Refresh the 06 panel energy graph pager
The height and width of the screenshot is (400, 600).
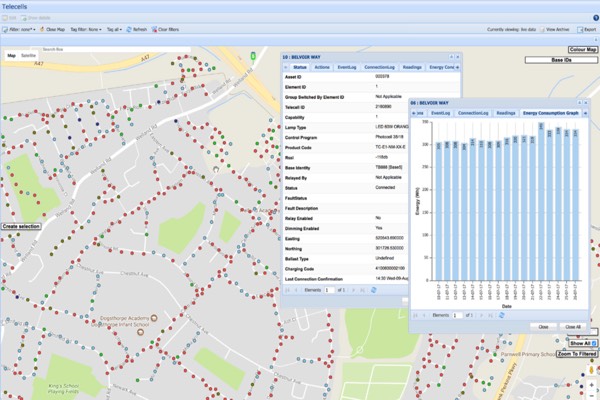(x=501, y=315)
